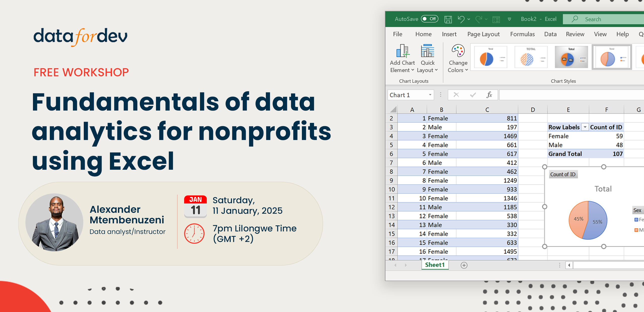Click the Sheet1 tab
The height and width of the screenshot is (312, 644).
tap(435, 265)
